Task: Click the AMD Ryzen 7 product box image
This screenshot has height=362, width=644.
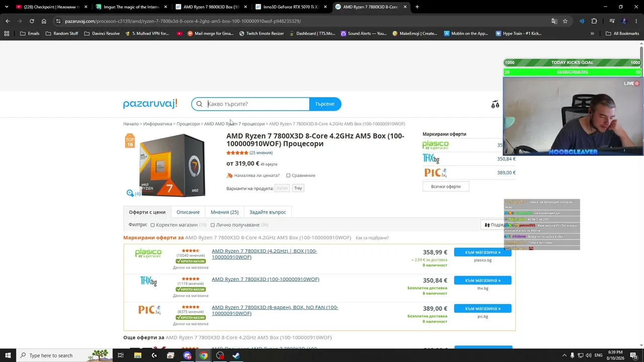Action: click(172, 165)
